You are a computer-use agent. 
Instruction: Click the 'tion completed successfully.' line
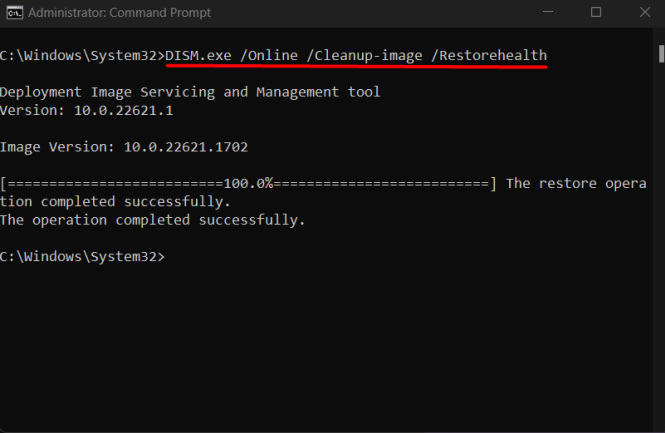(115, 202)
